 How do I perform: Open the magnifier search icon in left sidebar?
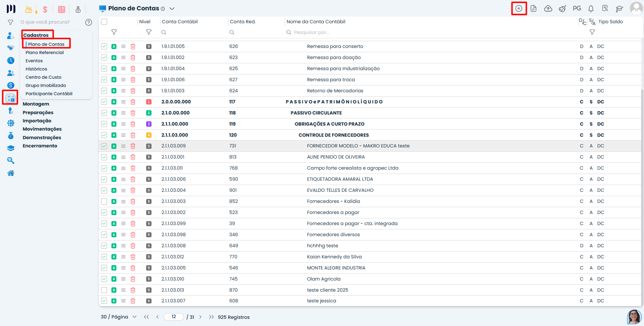[11, 161]
